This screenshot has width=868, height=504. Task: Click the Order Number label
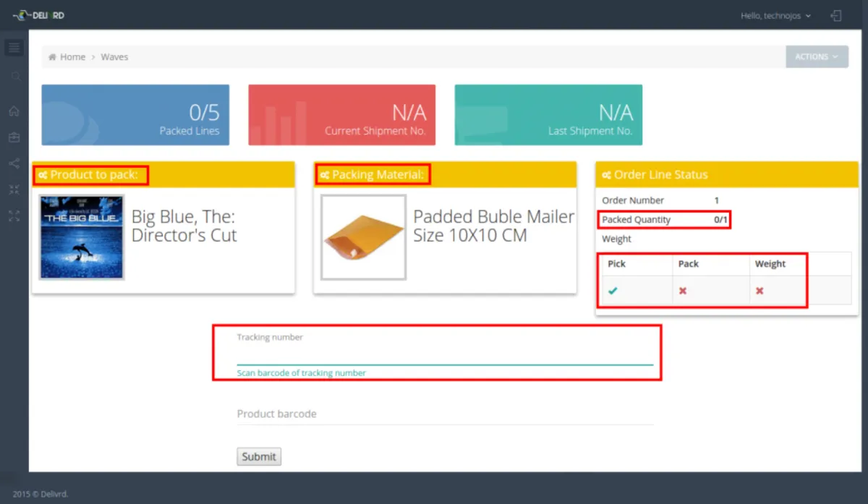[x=633, y=200]
